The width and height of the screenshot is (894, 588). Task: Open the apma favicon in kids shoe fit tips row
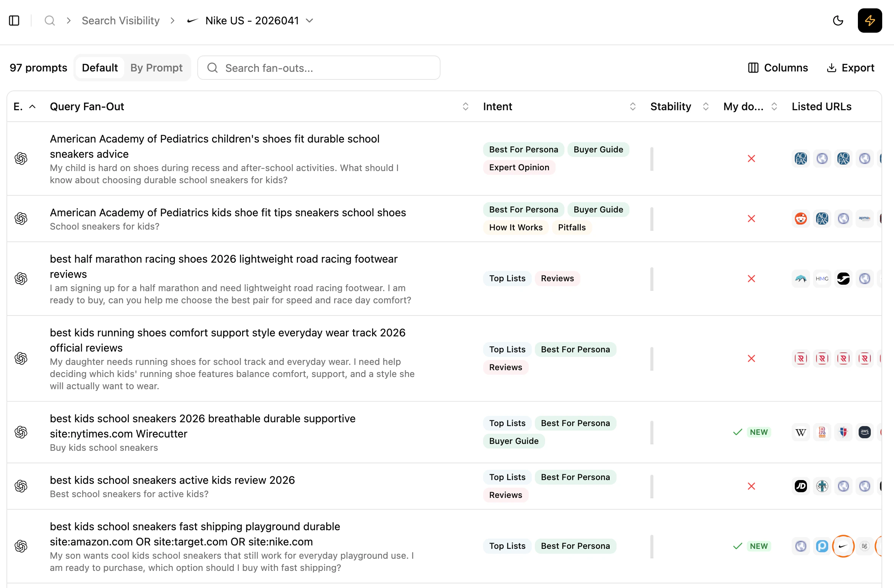(x=865, y=219)
